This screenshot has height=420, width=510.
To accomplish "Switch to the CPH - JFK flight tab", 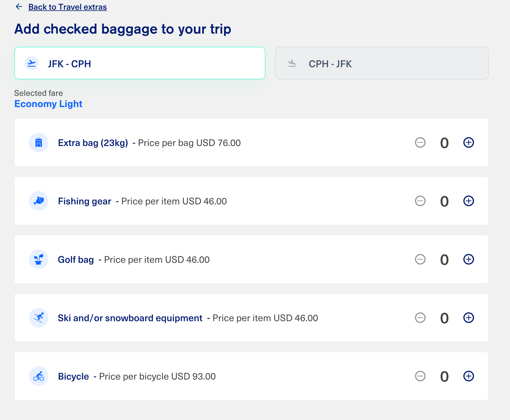I will tap(382, 63).
